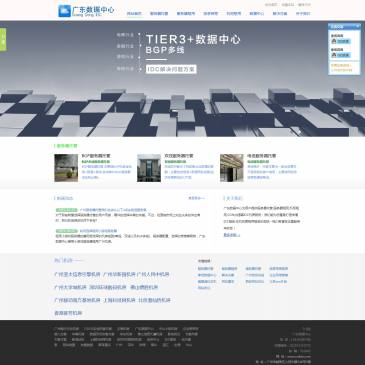Open the hot data-center link beginning with 佛山
Viewport: 365px width, 365px height.
(144, 287)
